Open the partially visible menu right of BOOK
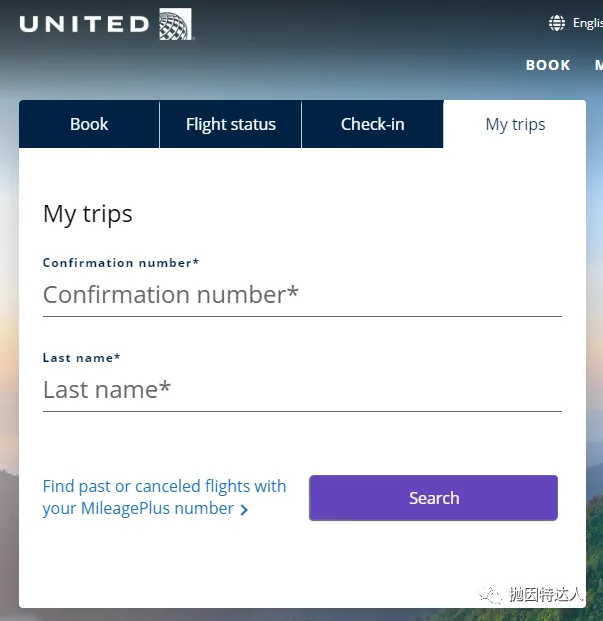603x621 pixels. point(598,65)
